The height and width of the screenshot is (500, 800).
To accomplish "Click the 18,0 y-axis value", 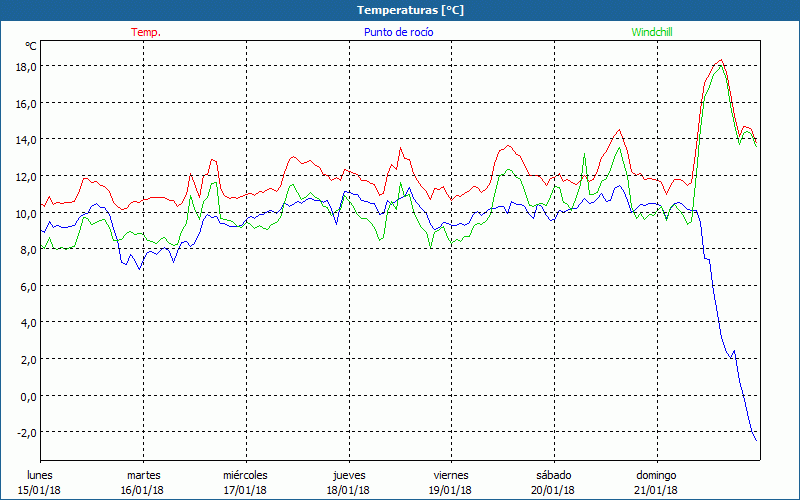I will pyautogui.click(x=25, y=66).
